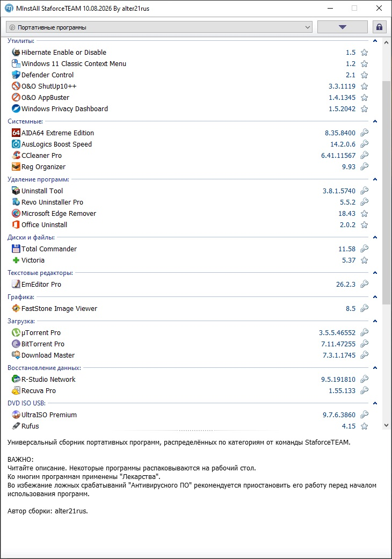Click the key icon in the AIDA64 Extreme Edition row

[x=364, y=133]
